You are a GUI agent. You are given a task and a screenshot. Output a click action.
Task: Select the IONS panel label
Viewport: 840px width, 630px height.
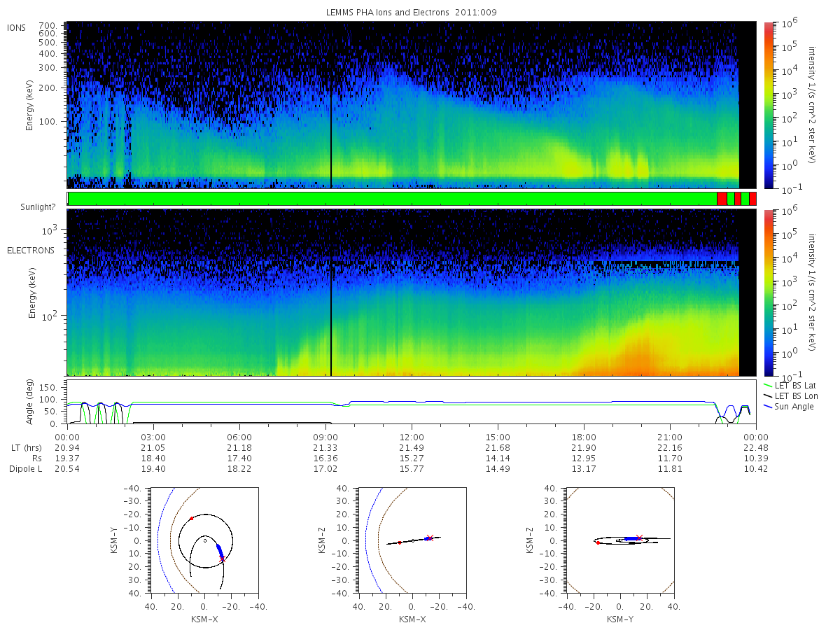coord(17,27)
